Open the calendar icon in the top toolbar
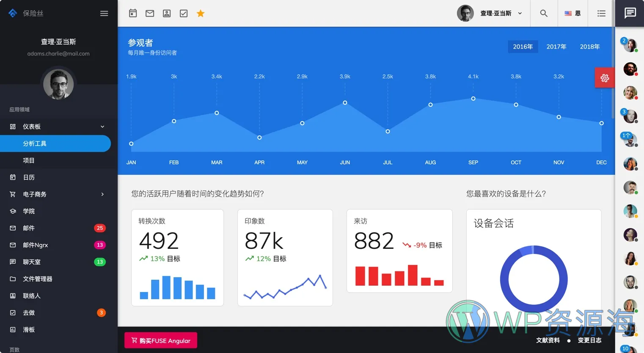 [x=132, y=13]
